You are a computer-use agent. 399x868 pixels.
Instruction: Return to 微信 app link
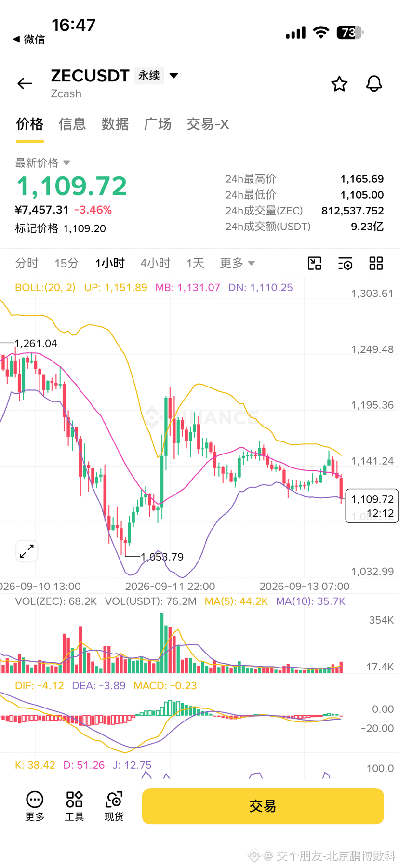pos(28,40)
